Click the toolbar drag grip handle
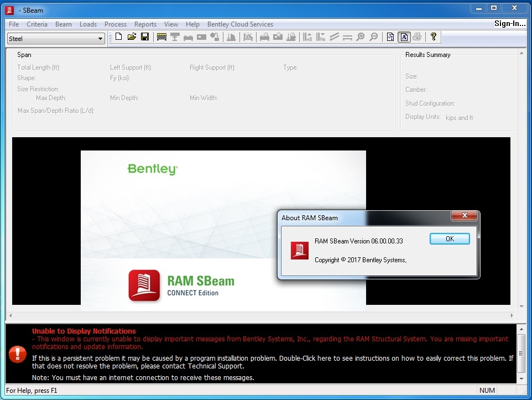 [x=109, y=37]
